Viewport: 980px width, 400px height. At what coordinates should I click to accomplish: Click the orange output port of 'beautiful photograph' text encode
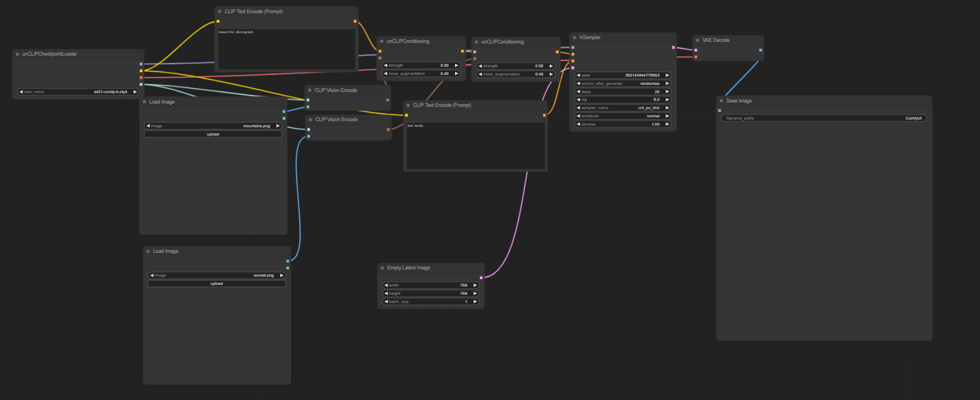click(355, 21)
